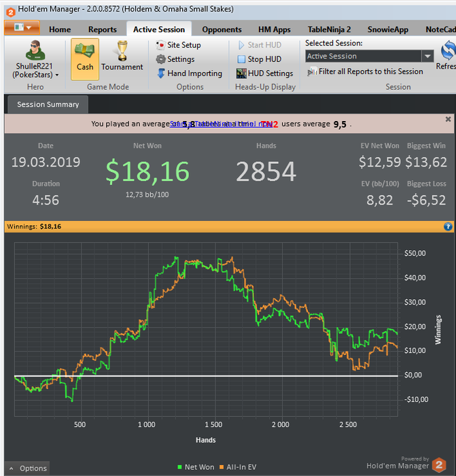Click the Hold'em Manager title bar icon

11,12
